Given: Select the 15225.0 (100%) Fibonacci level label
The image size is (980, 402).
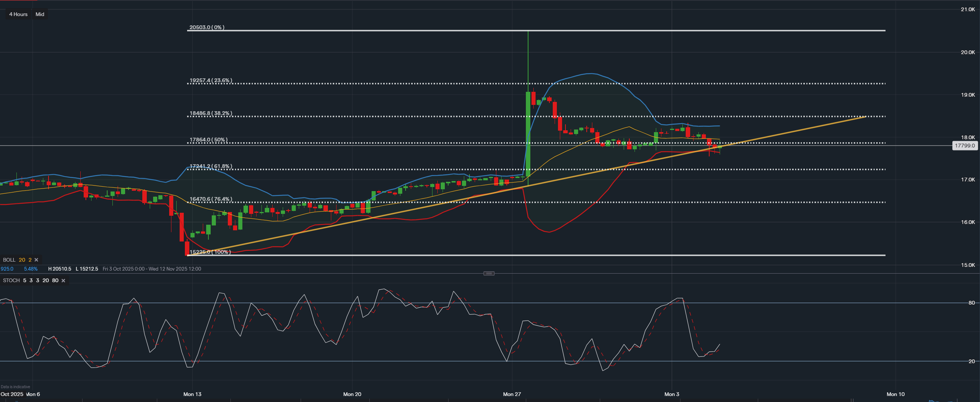Looking at the screenshot, I should point(210,252).
